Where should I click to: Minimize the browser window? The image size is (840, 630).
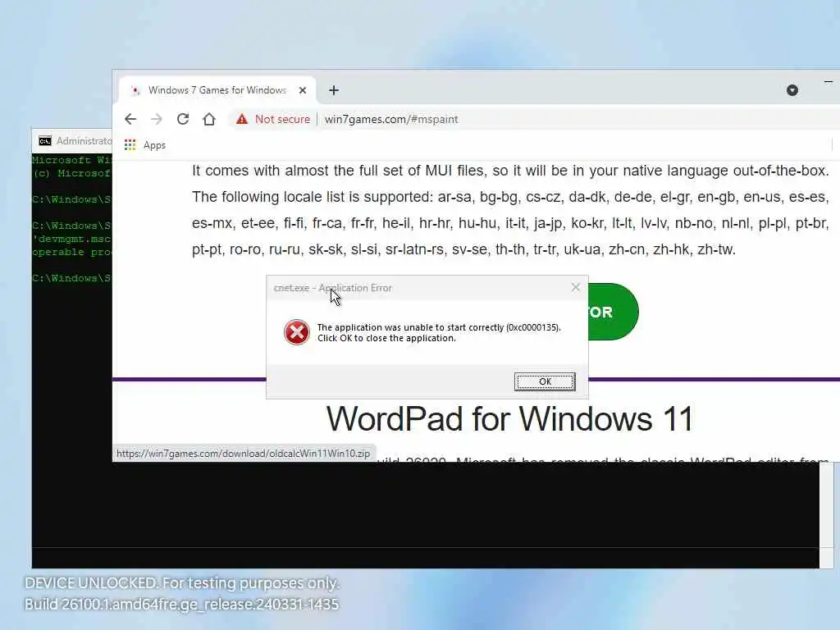[x=829, y=82]
